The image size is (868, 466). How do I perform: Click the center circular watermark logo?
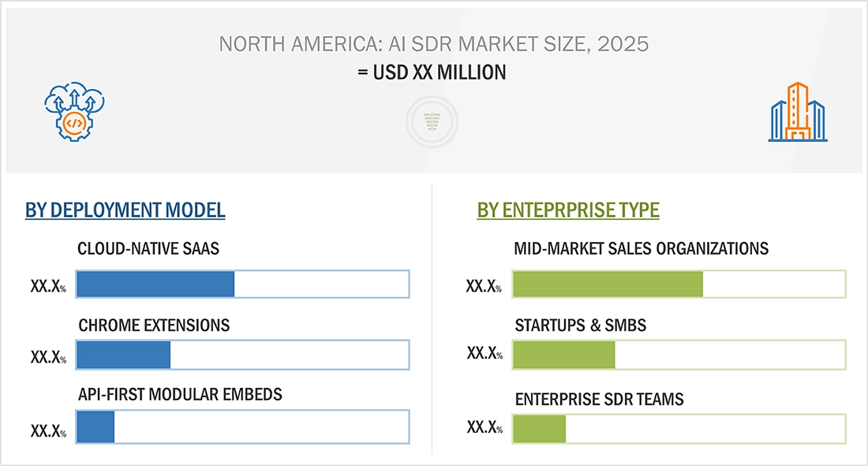click(x=432, y=123)
